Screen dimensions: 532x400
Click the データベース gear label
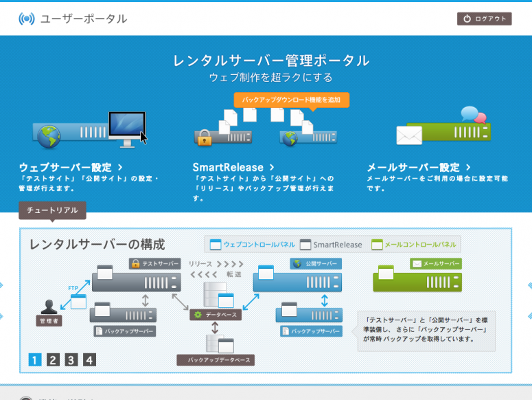[216, 314]
